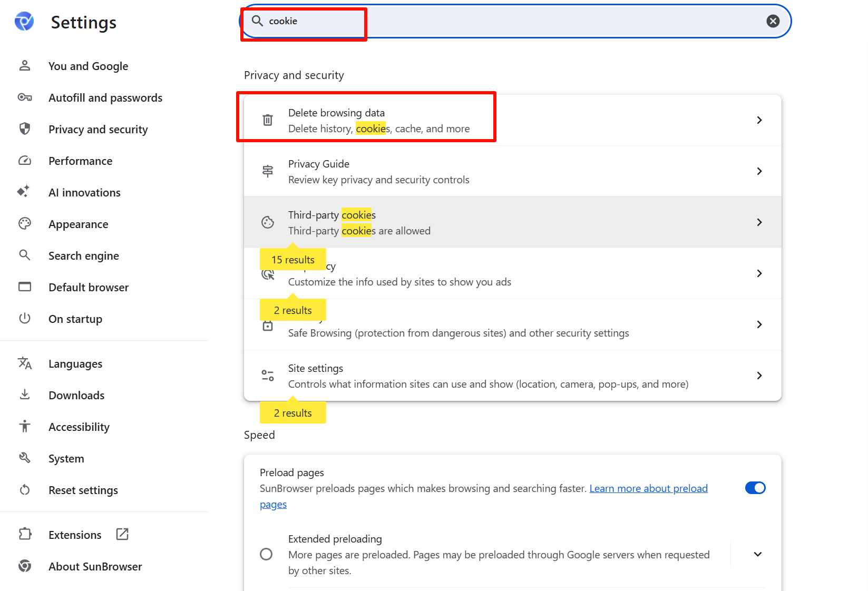Expand the Extended preloading details arrow
868x591 pixels.
point(757,554)
